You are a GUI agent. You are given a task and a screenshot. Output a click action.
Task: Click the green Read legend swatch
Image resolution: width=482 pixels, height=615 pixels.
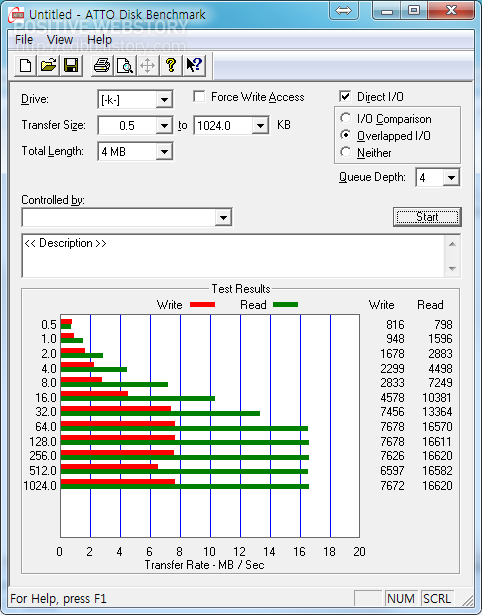point(286,304)
